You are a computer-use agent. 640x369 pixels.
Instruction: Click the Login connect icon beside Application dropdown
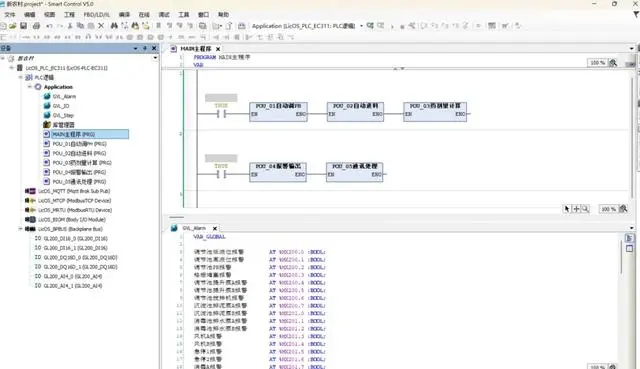[x=370, y=26]
